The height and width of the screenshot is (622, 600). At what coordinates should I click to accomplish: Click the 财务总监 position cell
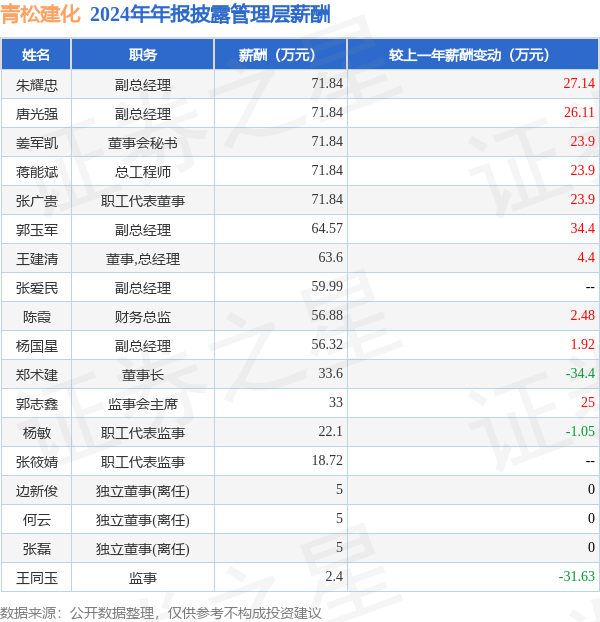click(143, 317)
